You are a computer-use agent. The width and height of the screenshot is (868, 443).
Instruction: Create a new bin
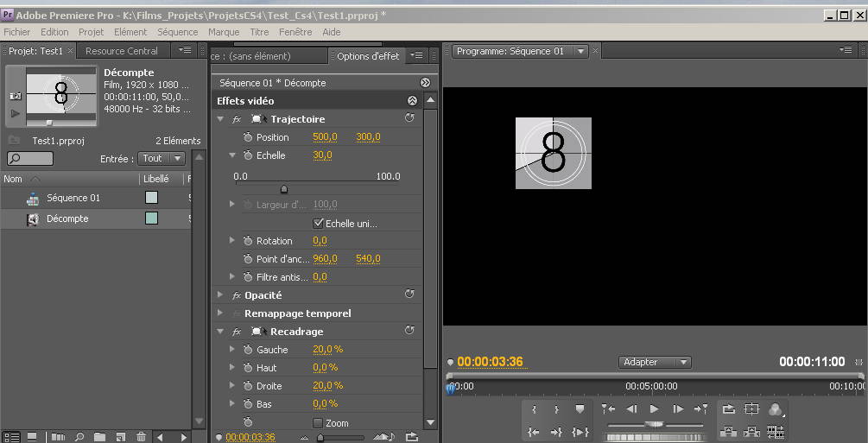click(99, 437)
